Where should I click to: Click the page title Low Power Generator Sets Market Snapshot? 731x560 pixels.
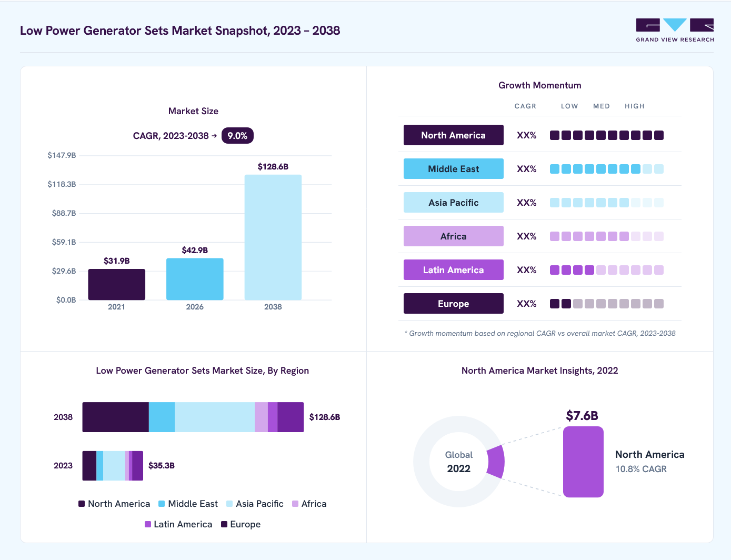click(180, 31)
